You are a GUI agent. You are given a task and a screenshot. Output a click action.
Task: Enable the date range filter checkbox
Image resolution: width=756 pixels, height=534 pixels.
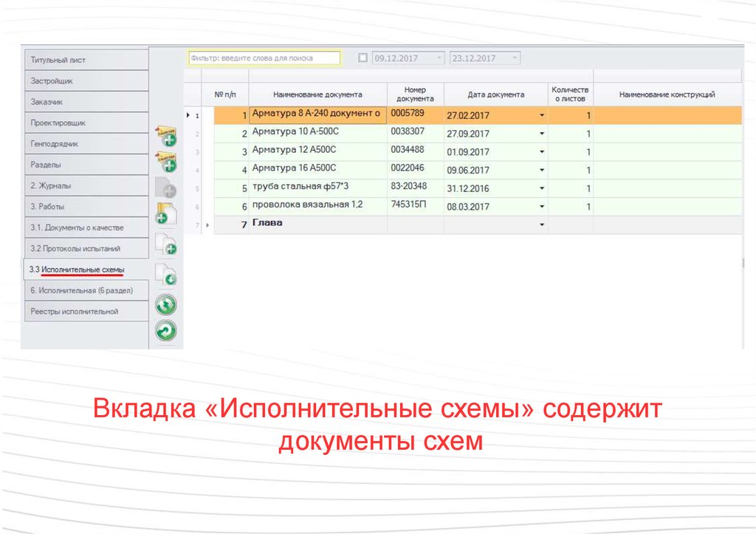362,58
